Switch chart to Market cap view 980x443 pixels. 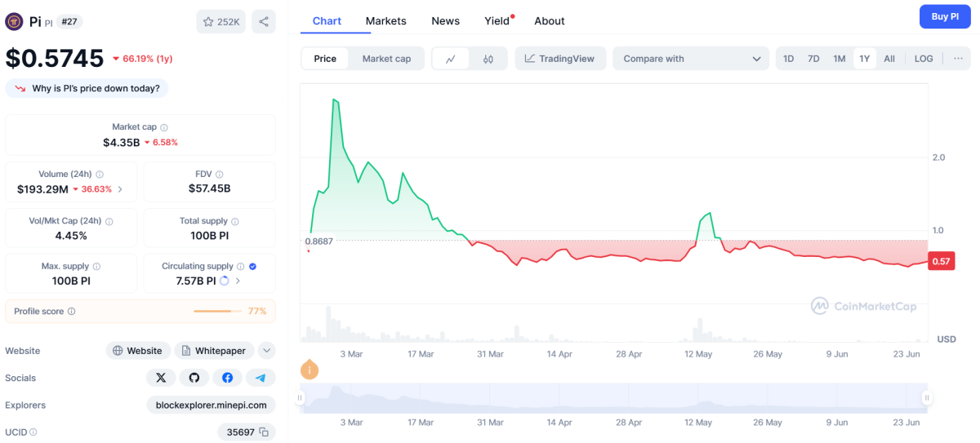pyautogui.click(x=386, y=59)
